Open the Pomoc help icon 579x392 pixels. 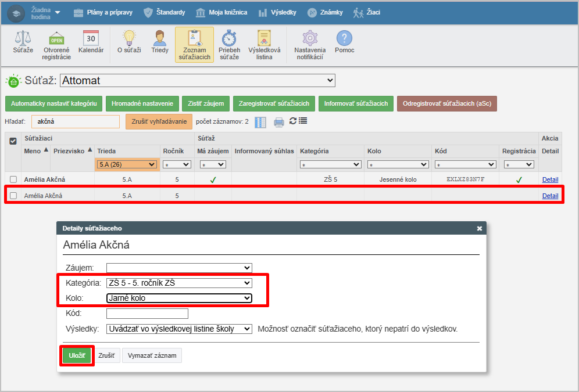point(344,38)
